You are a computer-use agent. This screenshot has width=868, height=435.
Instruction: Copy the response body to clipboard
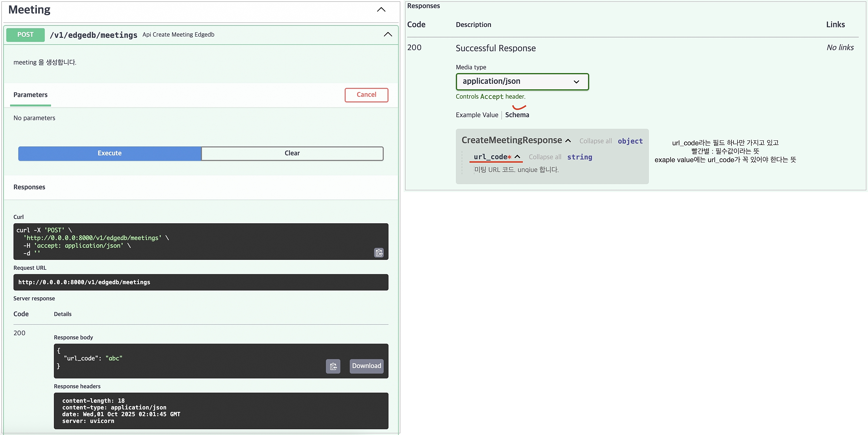point(333,366)
